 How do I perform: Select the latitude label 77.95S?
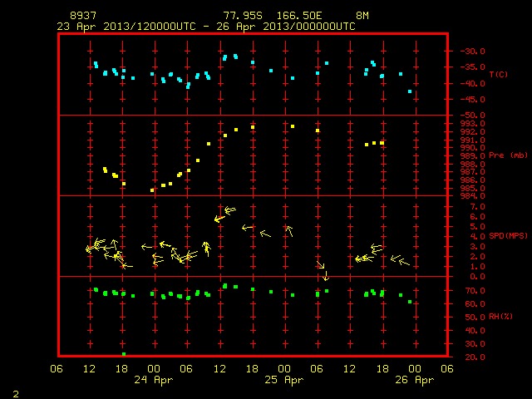coord(243,16)
